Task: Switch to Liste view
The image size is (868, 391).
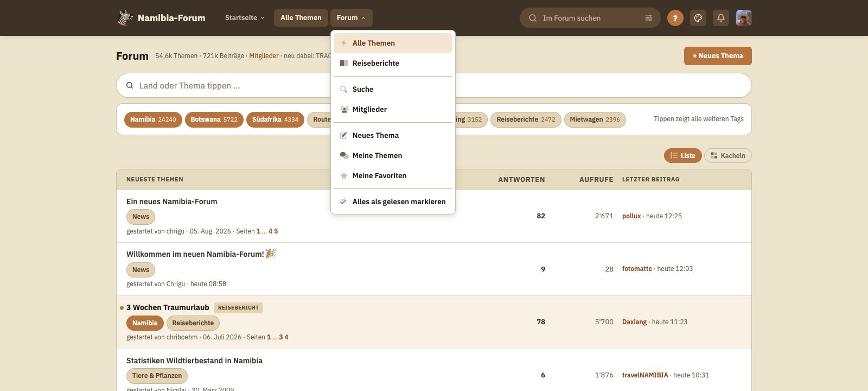Action: click(x=682, y=156)
